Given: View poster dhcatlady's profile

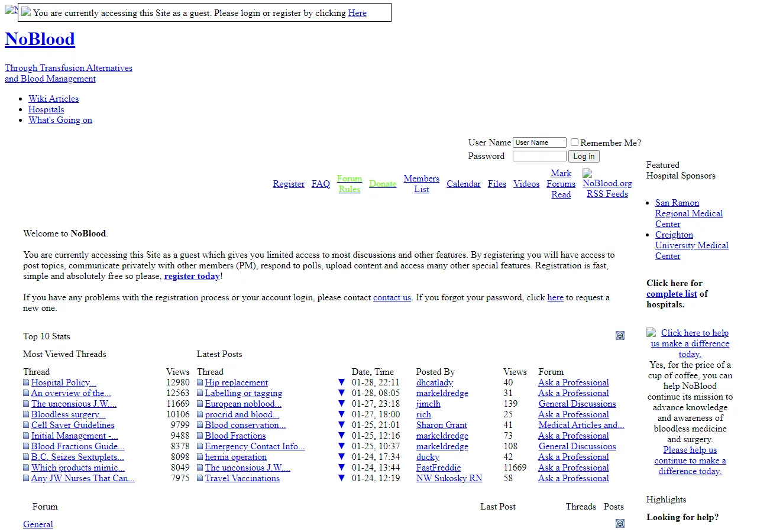Looking at the screenshot, I should coord(435,382).
